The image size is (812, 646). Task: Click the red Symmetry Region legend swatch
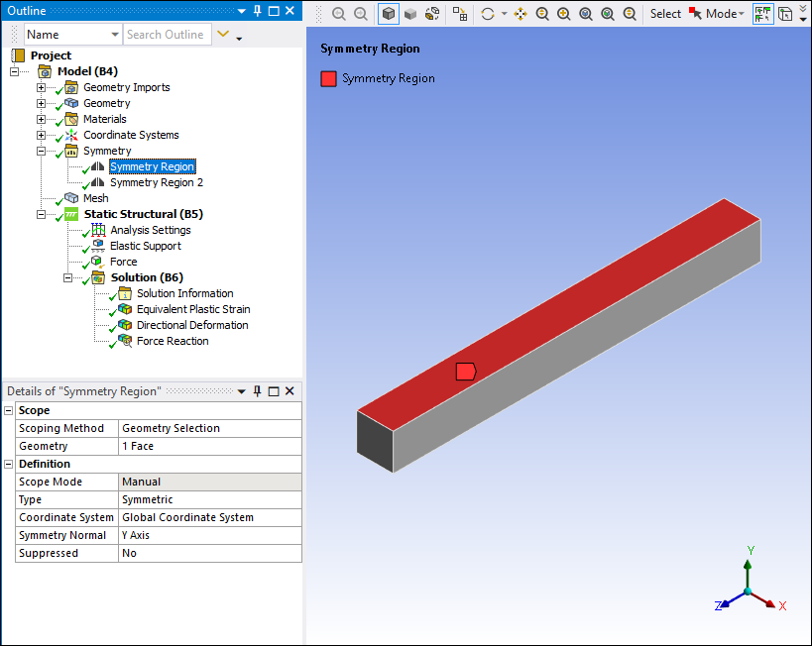pos(328,78)
